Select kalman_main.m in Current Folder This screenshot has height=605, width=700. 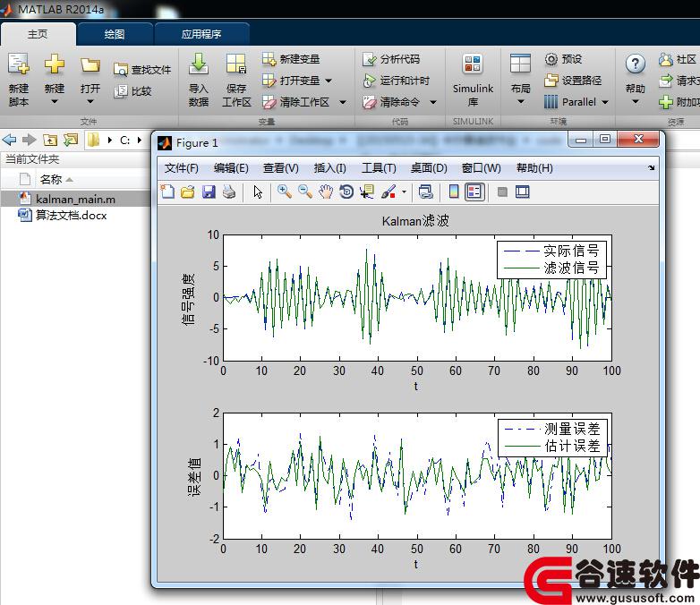point(75,200)
